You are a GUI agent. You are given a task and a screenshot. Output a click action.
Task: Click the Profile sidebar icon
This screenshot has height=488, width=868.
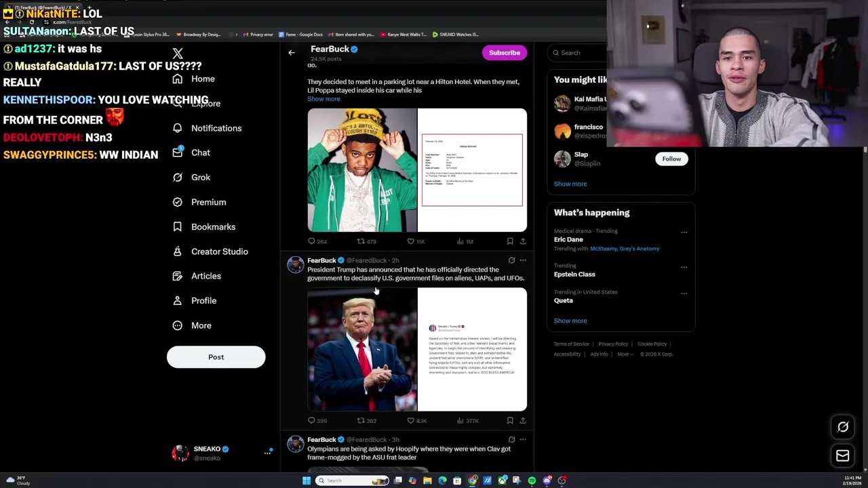click(x=178, y=301)
